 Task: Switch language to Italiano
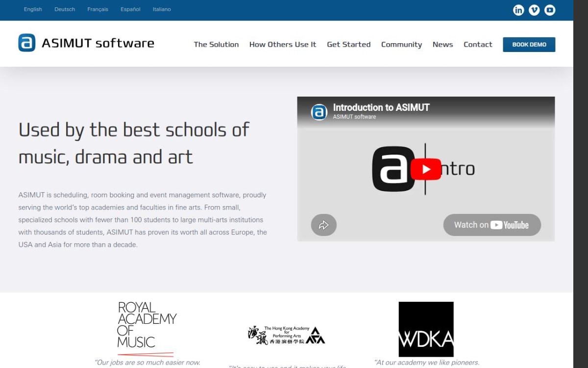[162, 9]
